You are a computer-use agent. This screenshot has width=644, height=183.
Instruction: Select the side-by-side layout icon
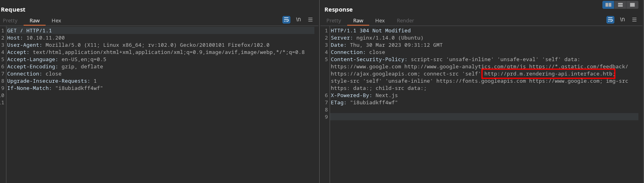pos(608,5)
